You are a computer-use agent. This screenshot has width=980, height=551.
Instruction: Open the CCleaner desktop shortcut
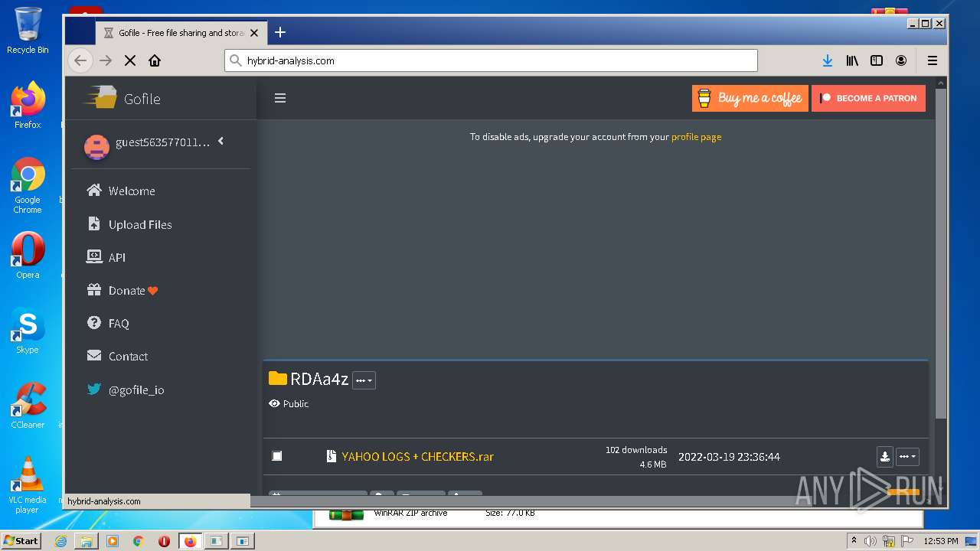point(28,406)
